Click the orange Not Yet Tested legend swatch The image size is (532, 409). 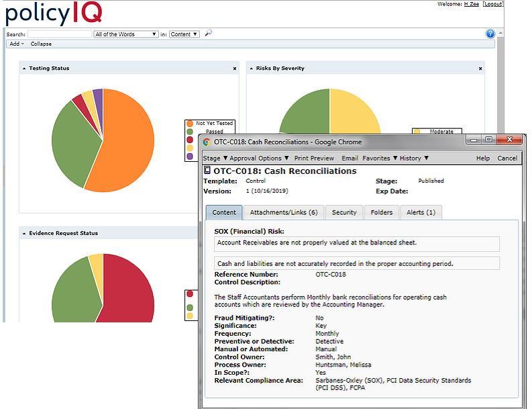(190, 124)
